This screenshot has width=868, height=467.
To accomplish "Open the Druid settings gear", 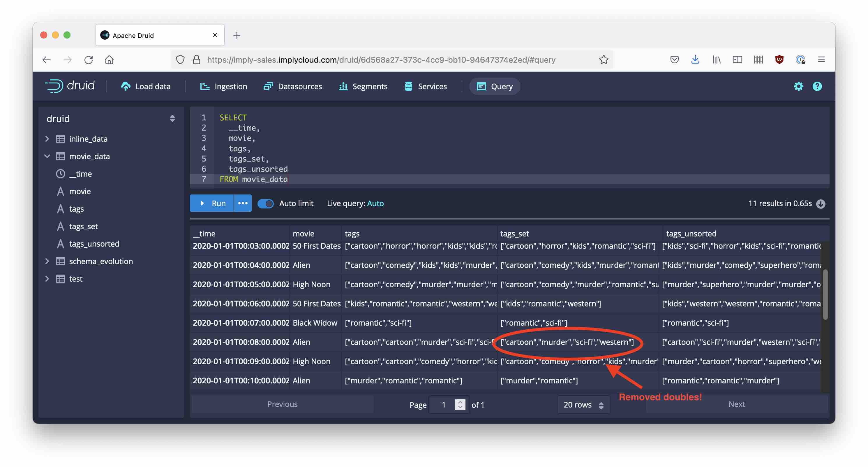I will (x=799, y=86).
